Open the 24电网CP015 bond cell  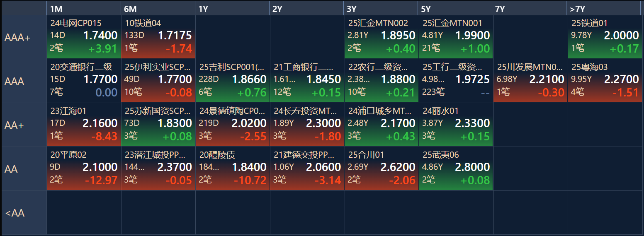(x=84, y=38)
